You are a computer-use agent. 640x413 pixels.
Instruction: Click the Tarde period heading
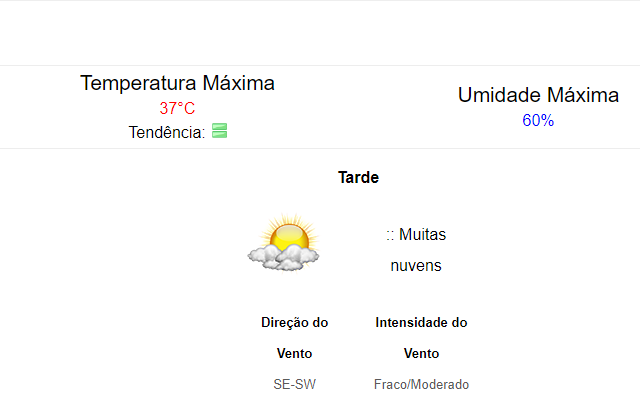(358, 178)
